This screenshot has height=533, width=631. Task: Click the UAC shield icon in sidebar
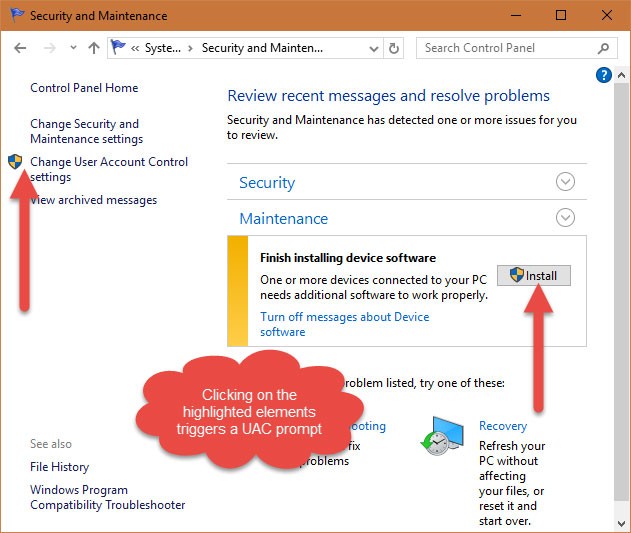15,161
